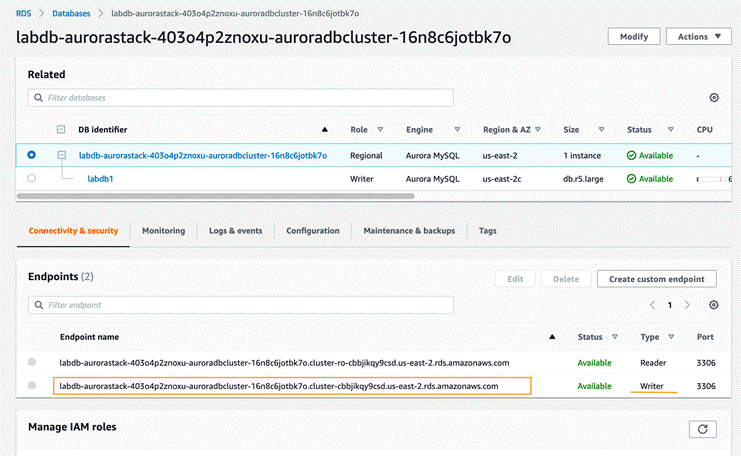Open the Region & AZ column filter arrow
Screen dimensions: 741x456
(x=538, y=129)
